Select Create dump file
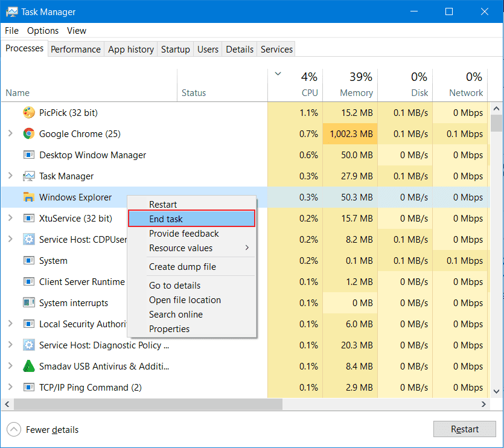 (191, 267)
